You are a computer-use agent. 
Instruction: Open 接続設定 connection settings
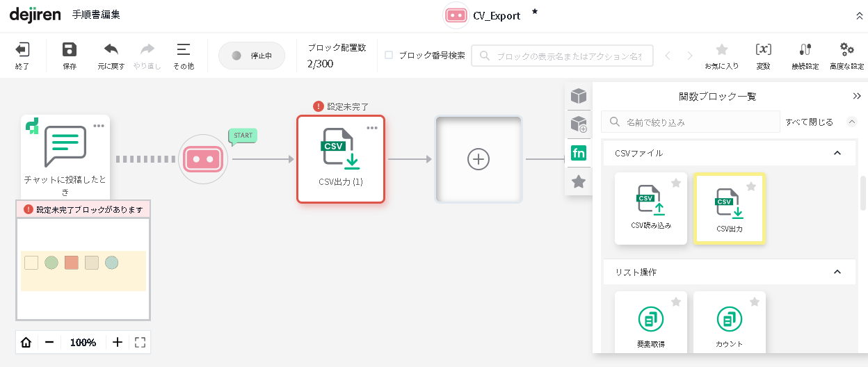tap(805, 50)
